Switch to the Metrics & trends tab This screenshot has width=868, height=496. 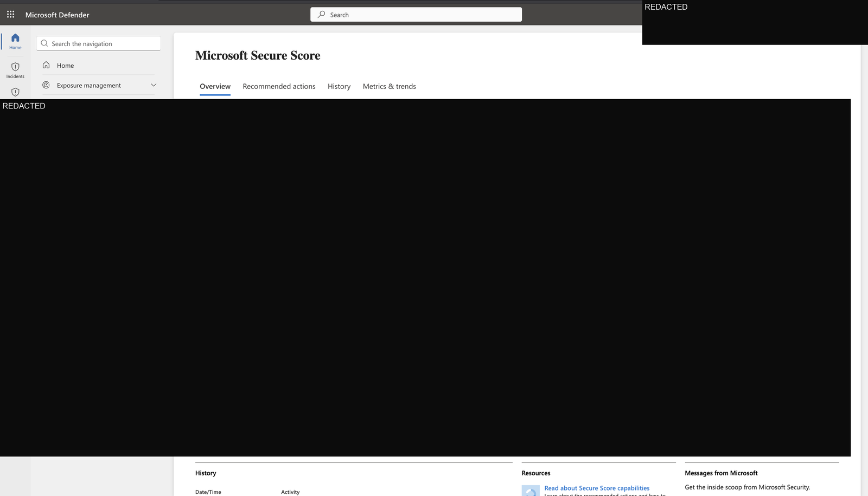[x=390, y=87]
